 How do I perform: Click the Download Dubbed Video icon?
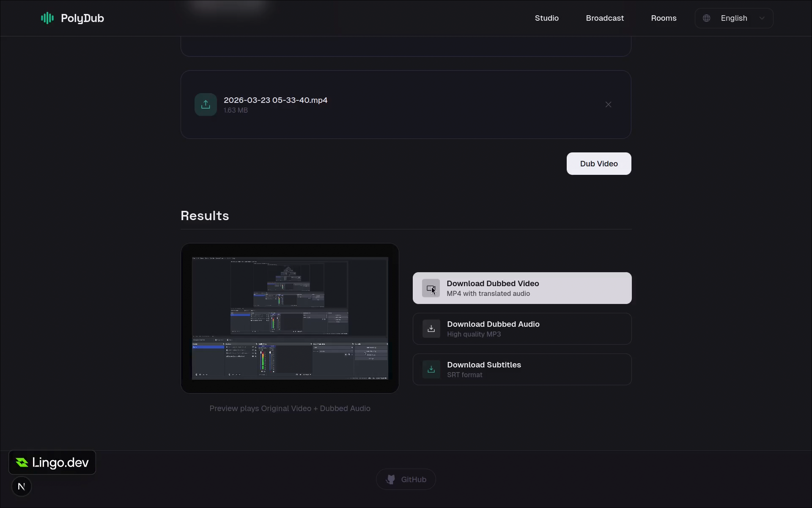pyautogui.click(x=431, y=288)
